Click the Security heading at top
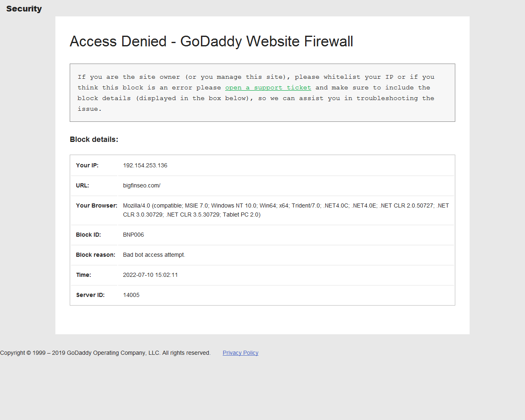The width and height of the screenshot is (525, 420). (24, 9)
